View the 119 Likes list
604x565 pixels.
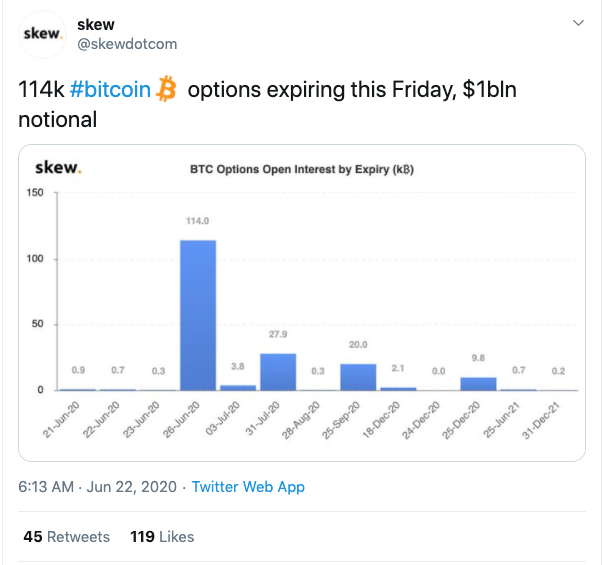[162, 536]
